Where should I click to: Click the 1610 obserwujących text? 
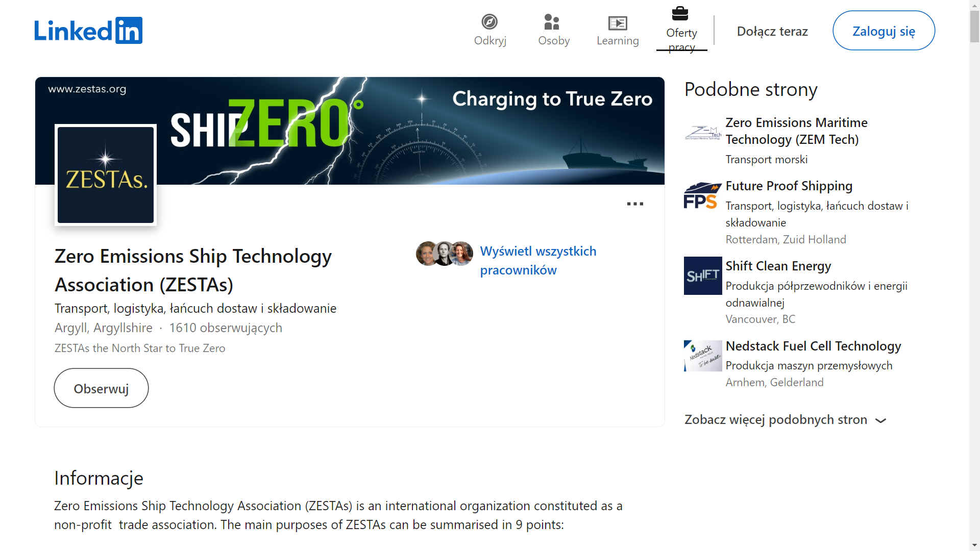(226, 328)
